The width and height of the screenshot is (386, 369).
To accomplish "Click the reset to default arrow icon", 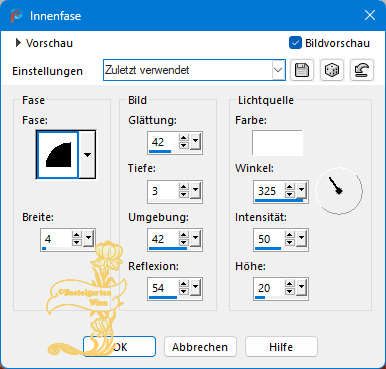I will [x=362, y=70].
